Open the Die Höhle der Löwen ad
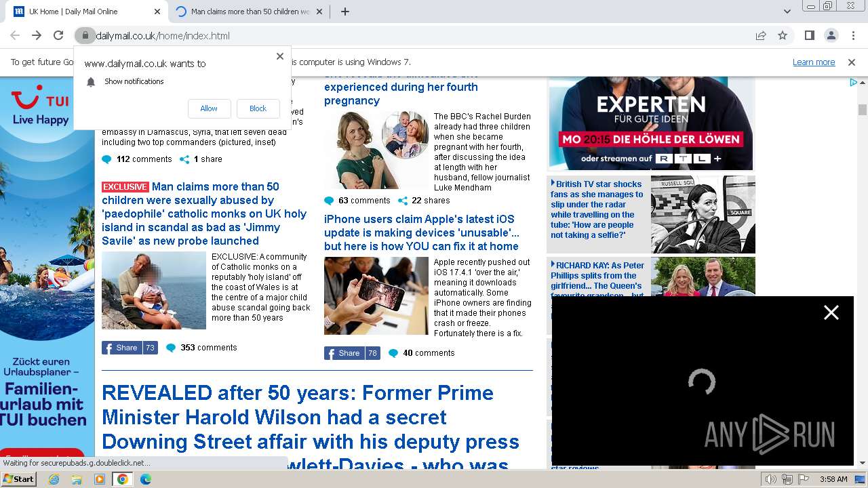Image resolution: width=868 pixels, height=488 pixels. pyautogui.click(x=651, y=123)
